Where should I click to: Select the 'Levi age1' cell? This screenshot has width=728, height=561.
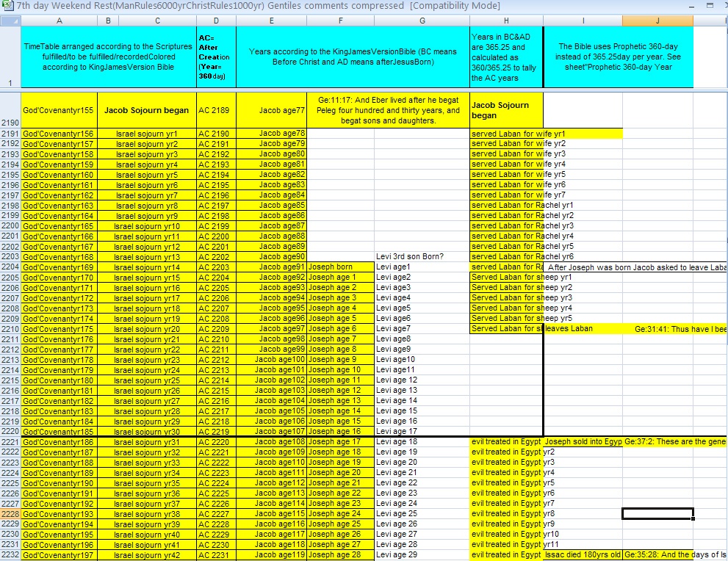point(422,267)
